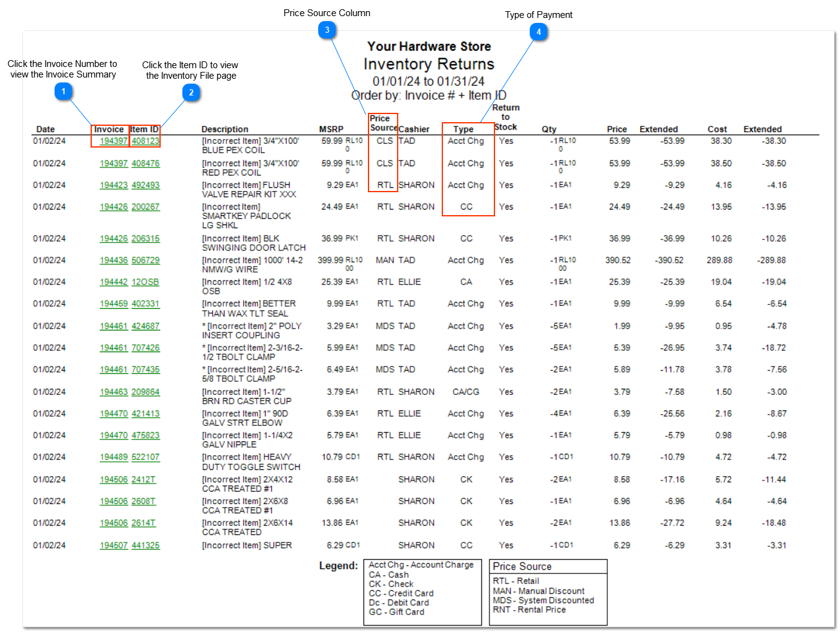The width and height of the screenshot is (840, 633).
Task: Click the Inventory Returns report title
Action: pyautogui.click(x=429, y=64)
